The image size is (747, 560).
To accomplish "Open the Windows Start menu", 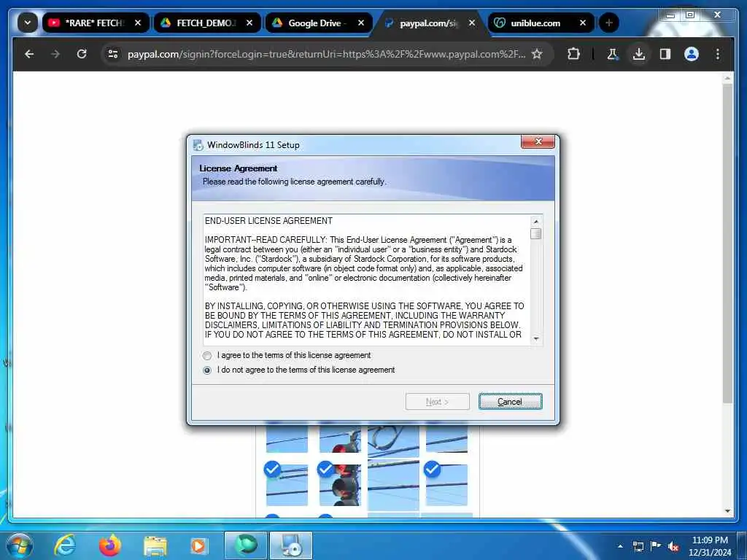I will coord(20,545).
